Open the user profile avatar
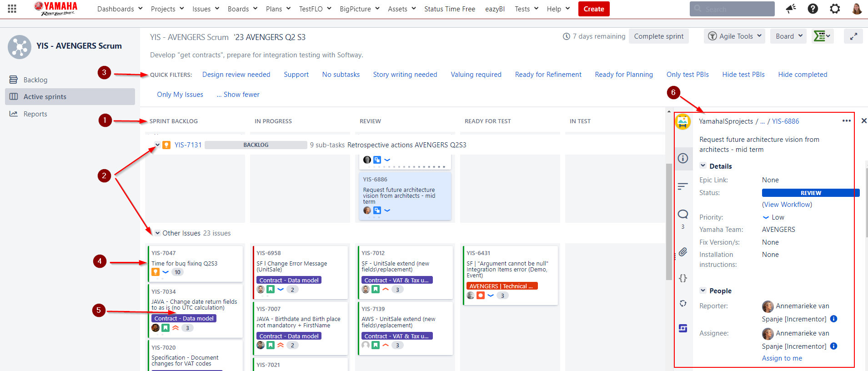 point(857,9)
